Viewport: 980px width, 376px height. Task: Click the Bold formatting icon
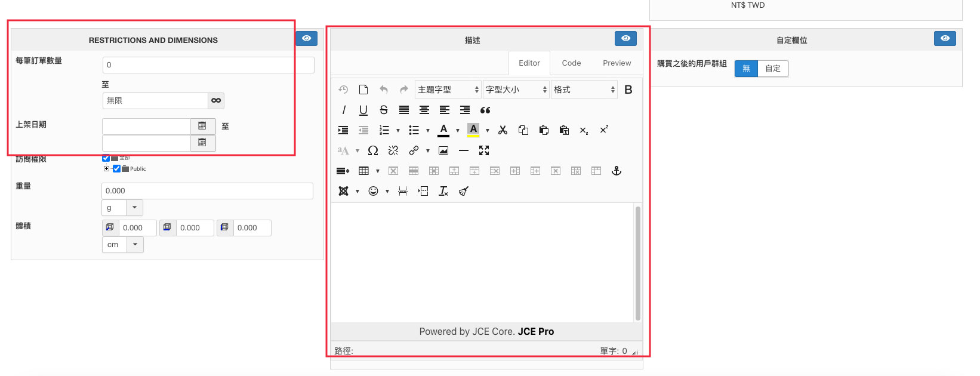(x=628, y=90)
